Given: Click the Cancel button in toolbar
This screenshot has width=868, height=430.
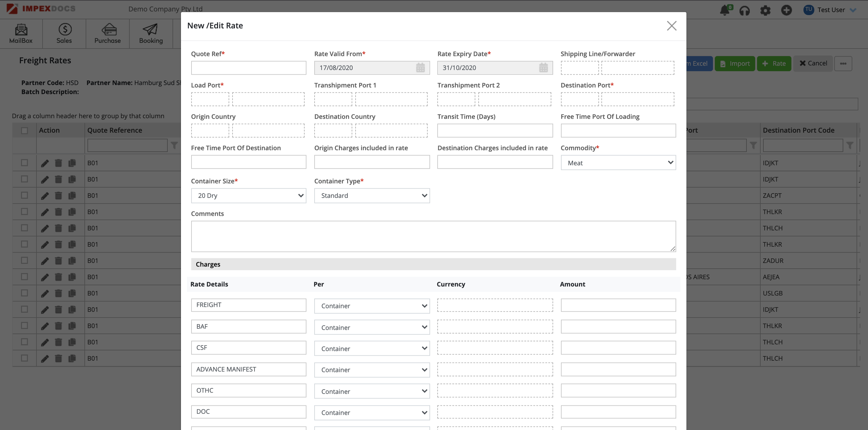Looking at the screenshot, I should tap(813, 63).
